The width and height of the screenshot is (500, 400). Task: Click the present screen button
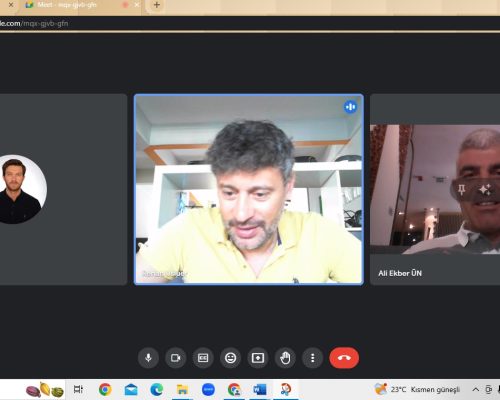point(258,358)
